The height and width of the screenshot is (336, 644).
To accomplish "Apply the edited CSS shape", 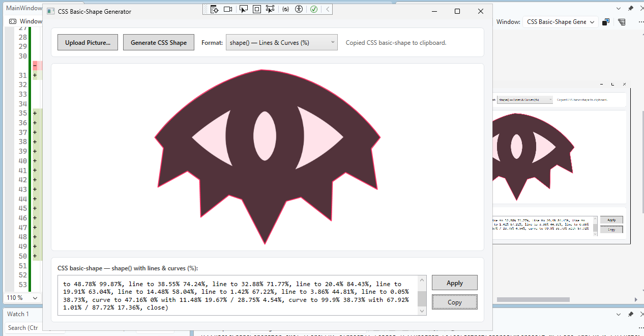I will [x=455, y=283].
